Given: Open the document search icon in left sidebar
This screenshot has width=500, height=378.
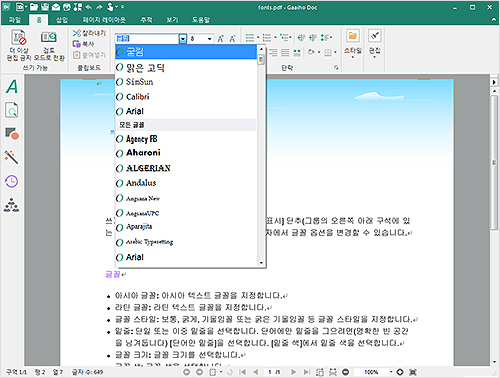Looking at the screenshot, I should pos(12,110).
